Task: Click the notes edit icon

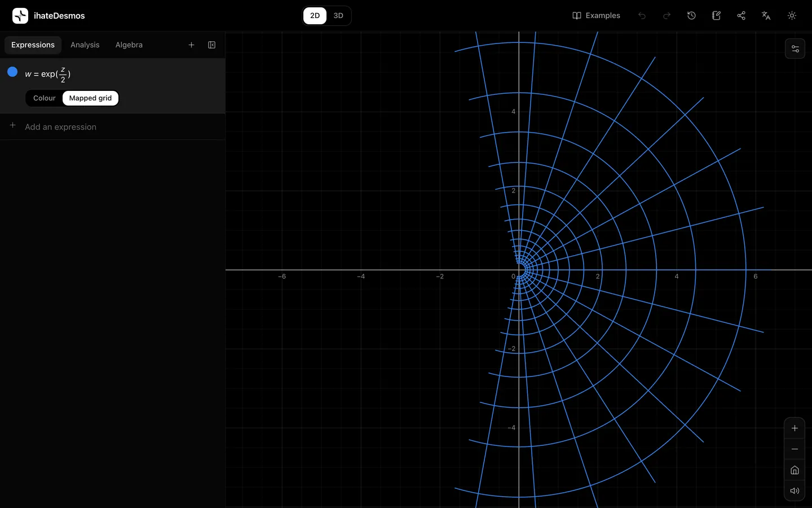Action: pyautogui.click(x=716, y=16)
